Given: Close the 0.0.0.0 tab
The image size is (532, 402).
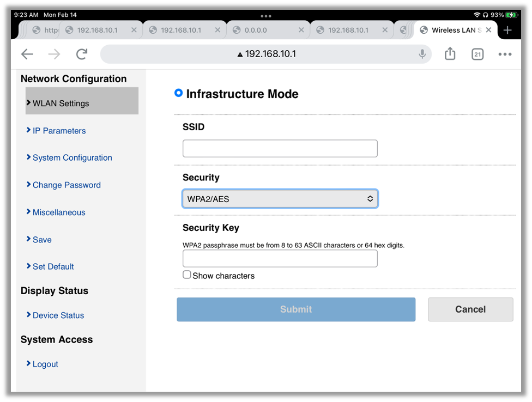Looking at the screenshot, I should click(x=301, y=31).
